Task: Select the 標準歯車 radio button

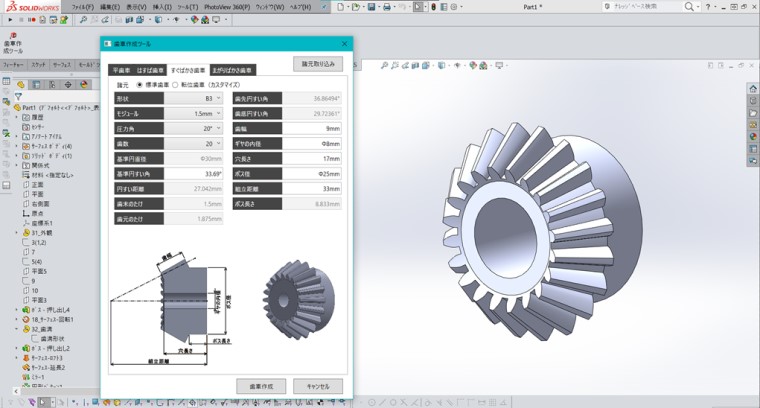Action: 140,85
